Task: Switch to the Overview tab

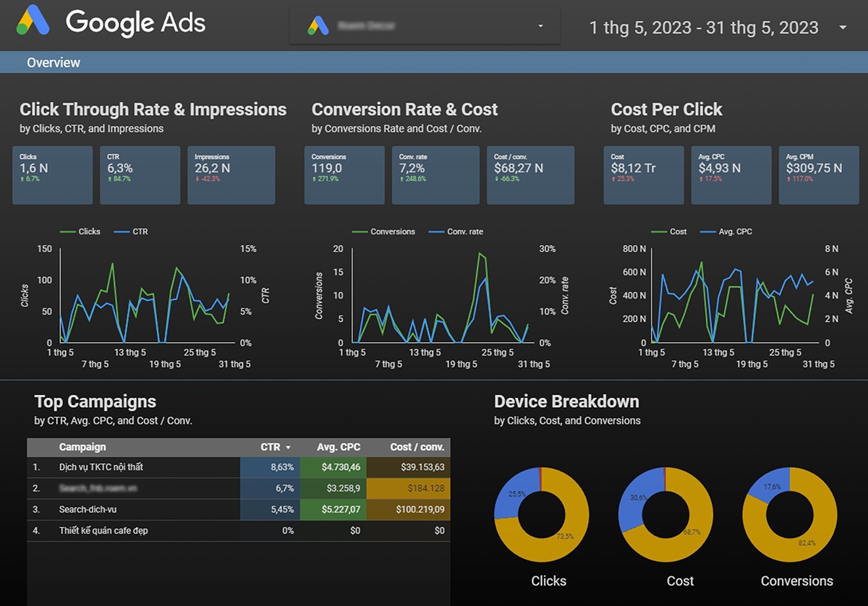Action: click(x=54, y=63)
